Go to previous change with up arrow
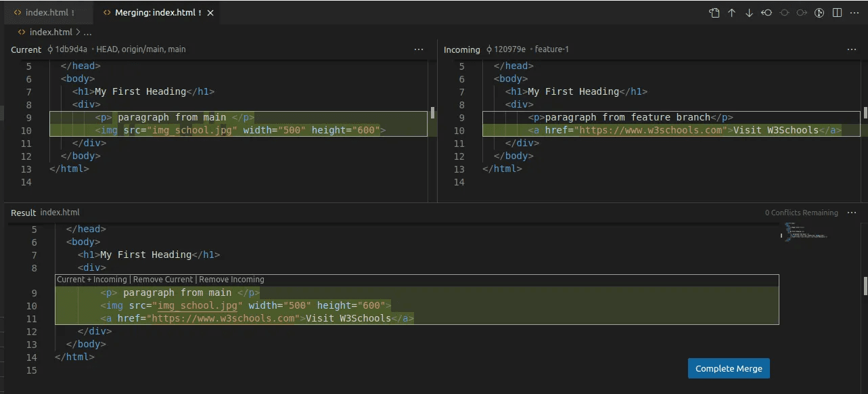This screenshot has height=394, width=868. [731, 13]
